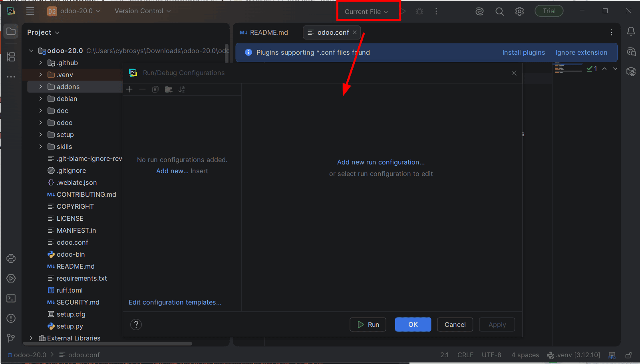
Task: Jump to next highlighted error arrow
Action: (x=615, y=69)
